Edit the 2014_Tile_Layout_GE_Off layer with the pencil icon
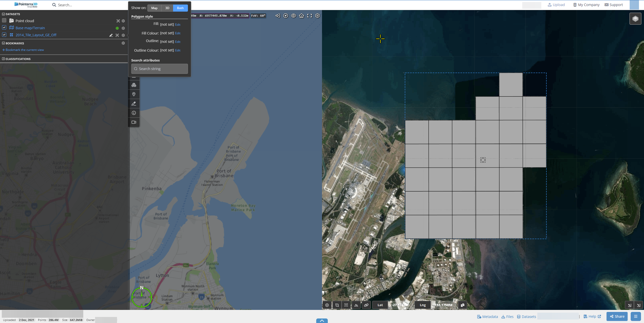This screenshot has height=323, width=644. (111, 35)
